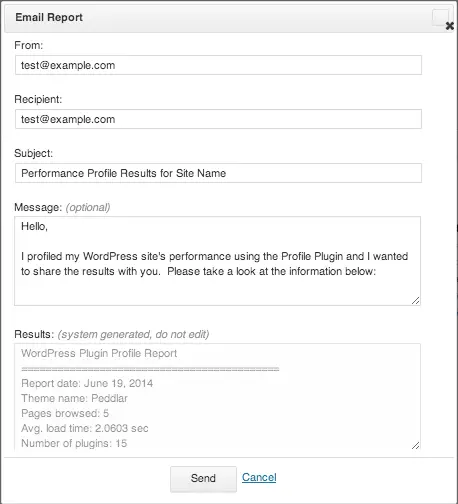458x504 pixels.
Task: Click the "Results:" label
Action: (34, 334)
